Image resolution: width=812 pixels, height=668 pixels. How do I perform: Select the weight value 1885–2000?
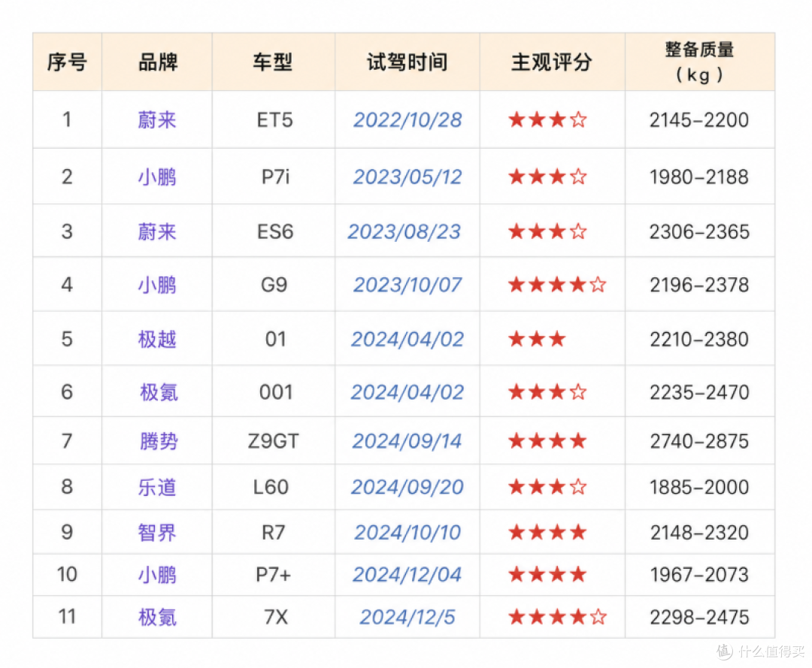coord(699,487)
